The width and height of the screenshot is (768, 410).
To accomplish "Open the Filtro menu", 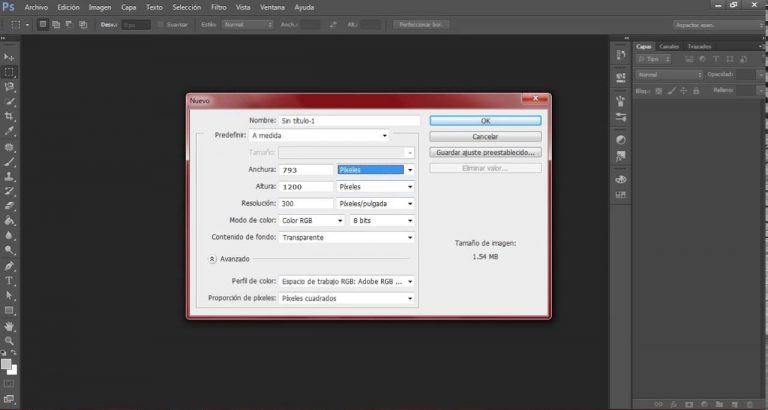I will [x=218, y=7].
